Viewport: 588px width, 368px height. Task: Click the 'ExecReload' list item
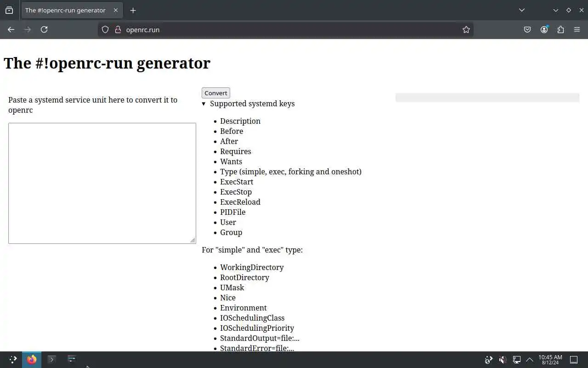pos(240,202)
